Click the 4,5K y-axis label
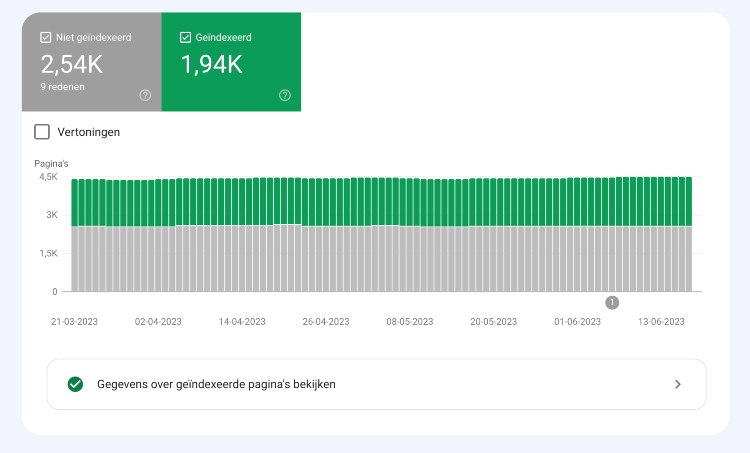 point(49,177)
